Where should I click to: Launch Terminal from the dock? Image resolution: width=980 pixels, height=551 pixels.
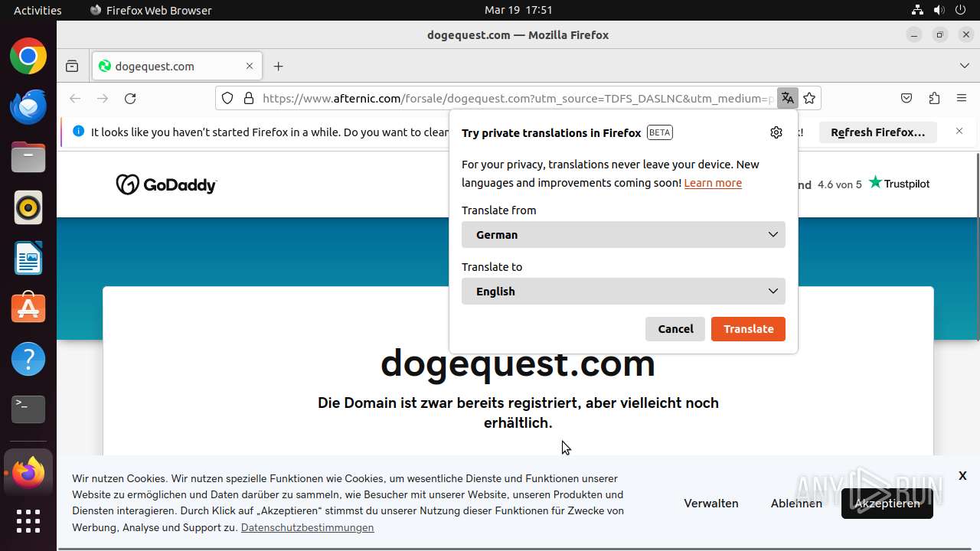[x=28, y=409]
